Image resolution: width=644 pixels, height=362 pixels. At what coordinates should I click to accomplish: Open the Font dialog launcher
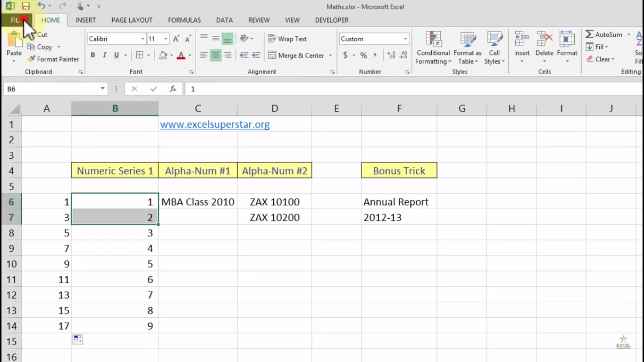191,72
